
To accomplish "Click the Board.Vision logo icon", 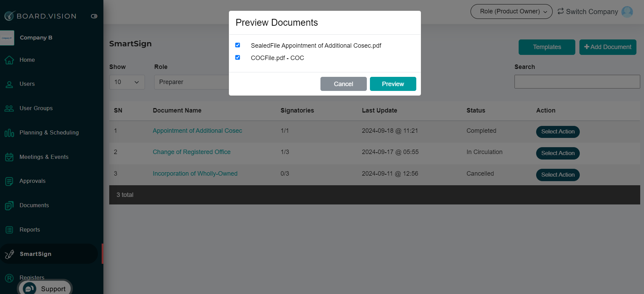I will pyautogui.click(x=9, y=15).
